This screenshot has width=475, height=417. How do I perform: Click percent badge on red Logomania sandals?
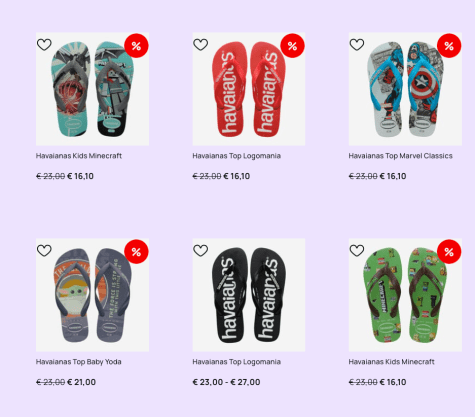[x=293, y=46]
